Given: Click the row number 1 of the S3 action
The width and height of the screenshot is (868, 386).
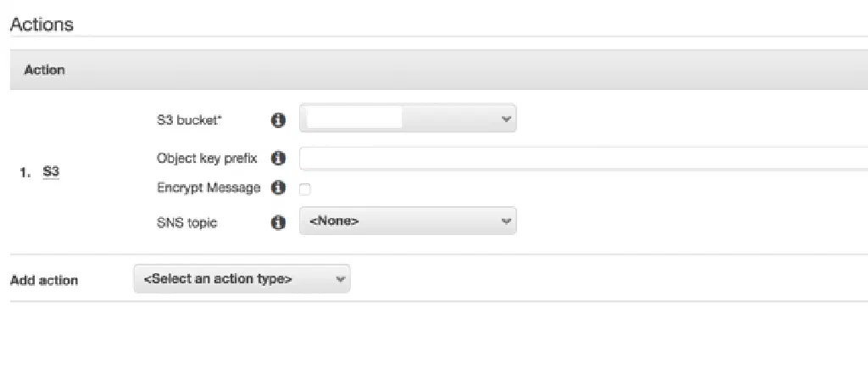Looking at the screenshot, I should coord(25,172).
